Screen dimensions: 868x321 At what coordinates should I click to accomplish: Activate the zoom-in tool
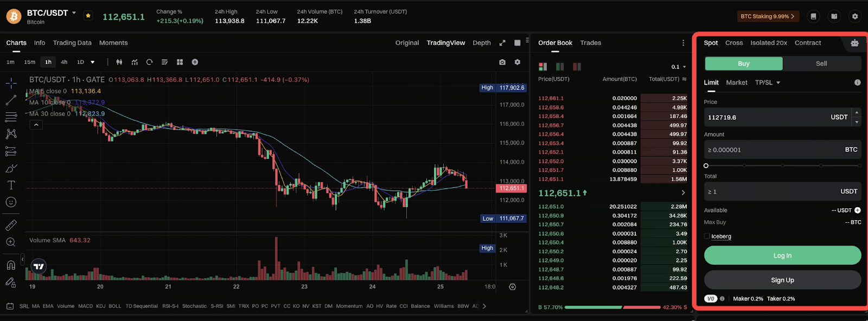pos(11,242)
